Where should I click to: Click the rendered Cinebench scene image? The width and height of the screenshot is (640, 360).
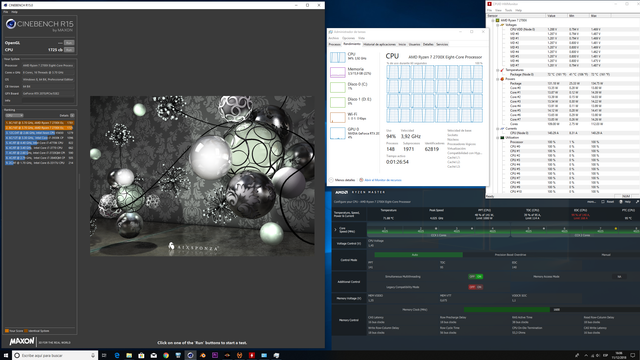202,176
